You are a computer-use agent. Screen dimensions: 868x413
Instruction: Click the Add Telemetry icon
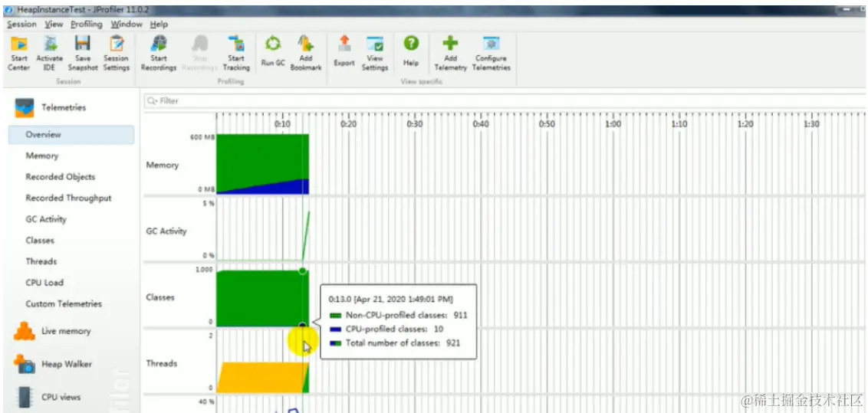(450, 44)
